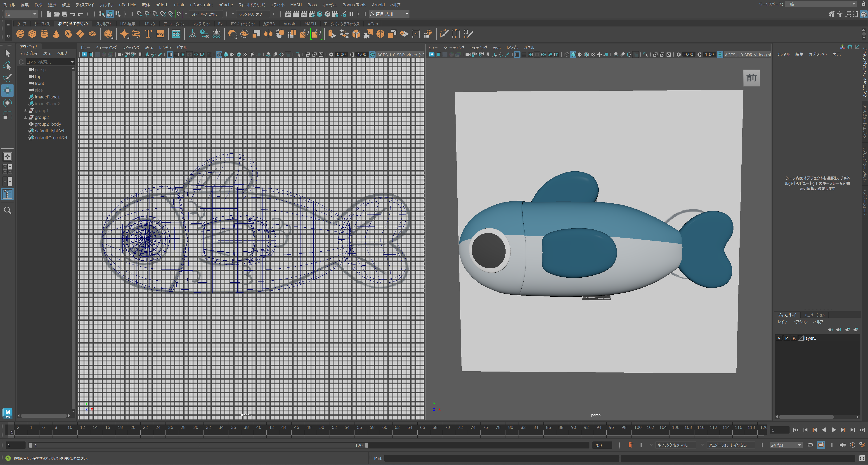Create a polygon sphere from the shelf
The width and height of the screenshot is (868, 465).
(20, 34)
